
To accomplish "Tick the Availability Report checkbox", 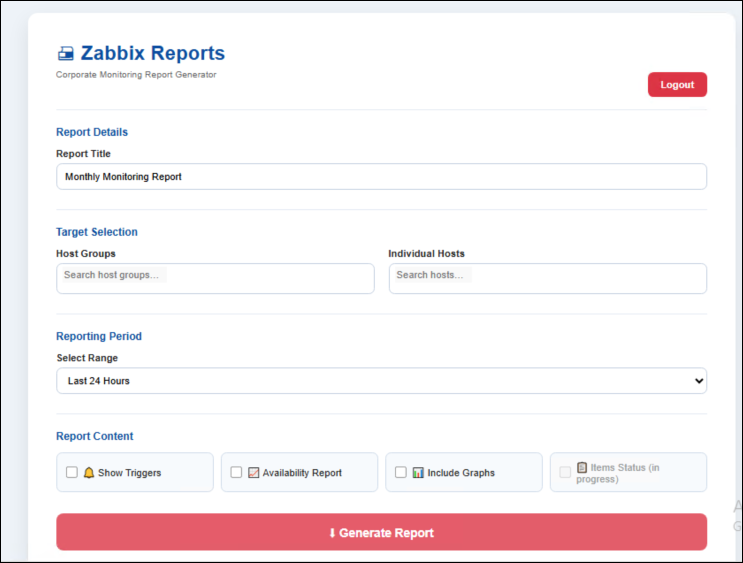I will [x=236, y=472].
